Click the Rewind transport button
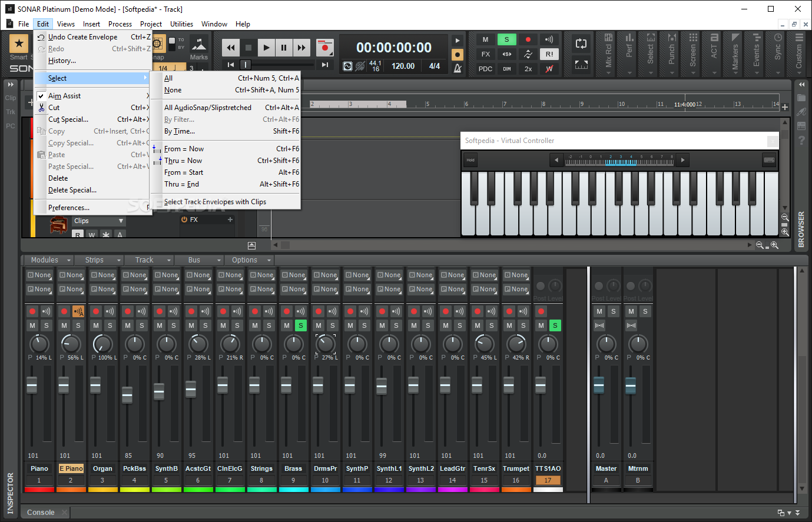The height and width of the screenshot is (522, 812). coord(231,48)
